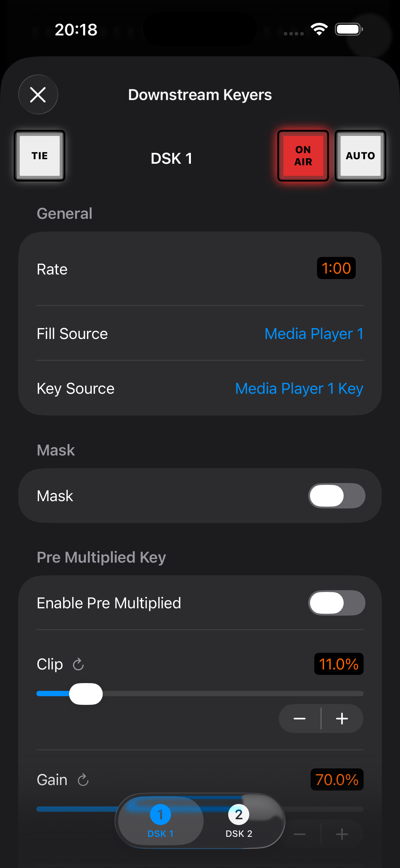The image size is (400, 868).
Task: Edit the Clip 11.0% value field
Action: [x=338, y=664]
